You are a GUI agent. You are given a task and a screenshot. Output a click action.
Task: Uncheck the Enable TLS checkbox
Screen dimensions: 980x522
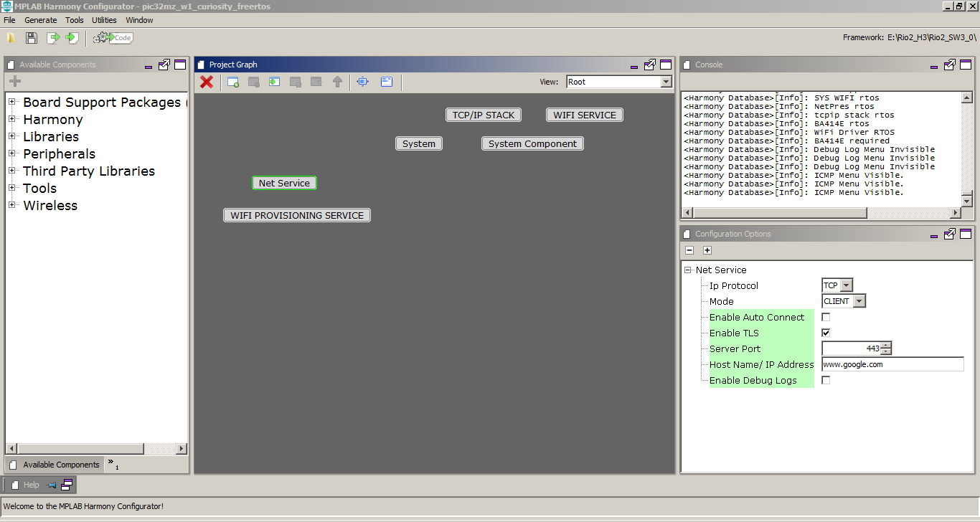coord(826,333)
